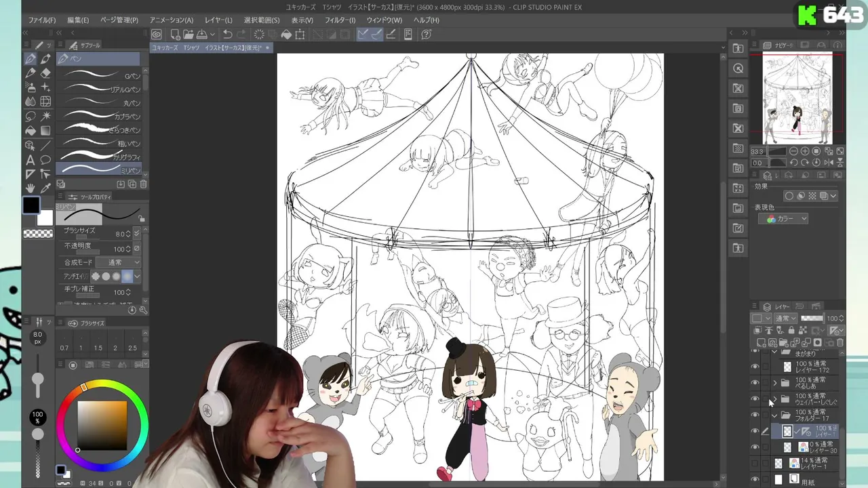Switch to the open canvas document tab
Image resolution: width=868 pixels, height=488 pixels.
tap(210, 47)
